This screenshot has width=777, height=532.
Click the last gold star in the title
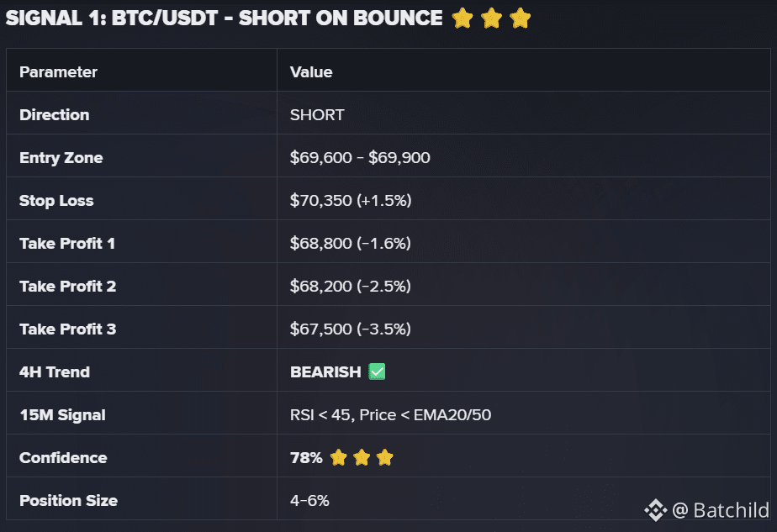click(521, 18)
